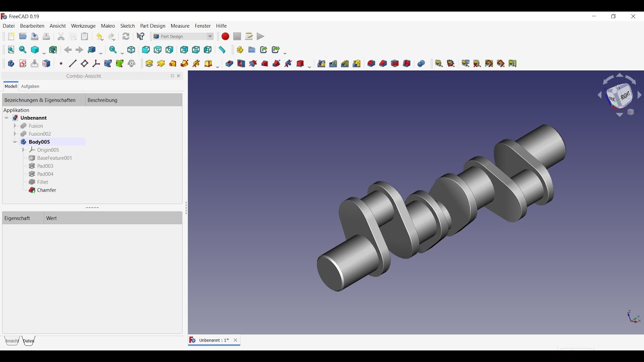The height and width of the screenshot is (362, 644).
Task: Collapse the Unbenannt document node
Action: pos(7,118)
